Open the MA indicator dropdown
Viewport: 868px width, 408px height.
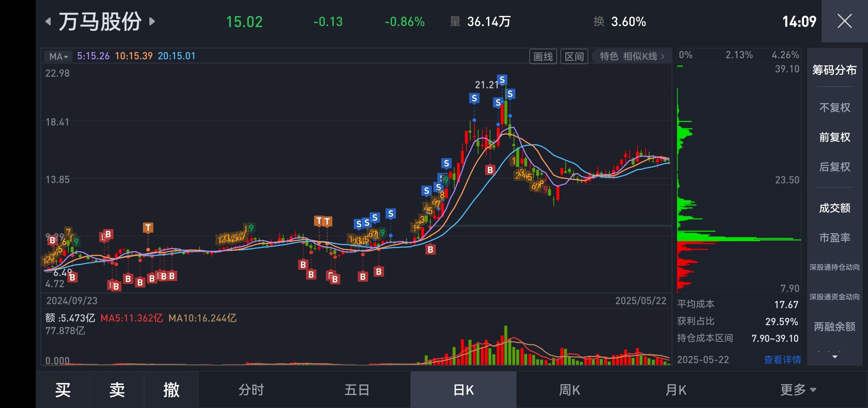(58, 56)
